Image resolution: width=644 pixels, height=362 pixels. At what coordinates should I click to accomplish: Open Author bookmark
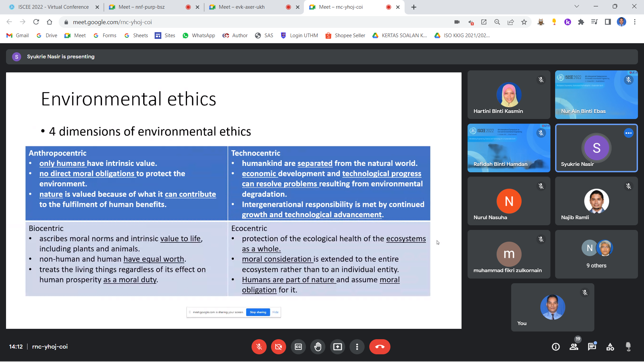(235, 36)
